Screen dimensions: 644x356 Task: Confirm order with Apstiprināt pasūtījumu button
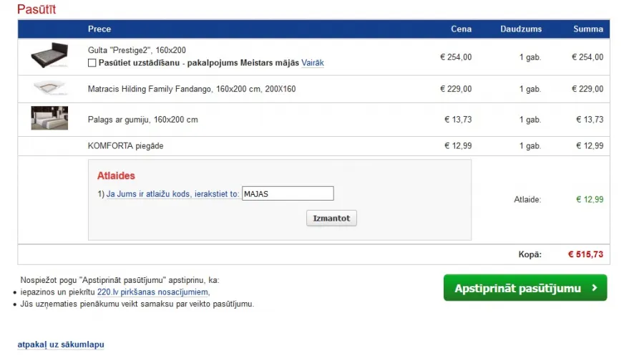(525, 288)
